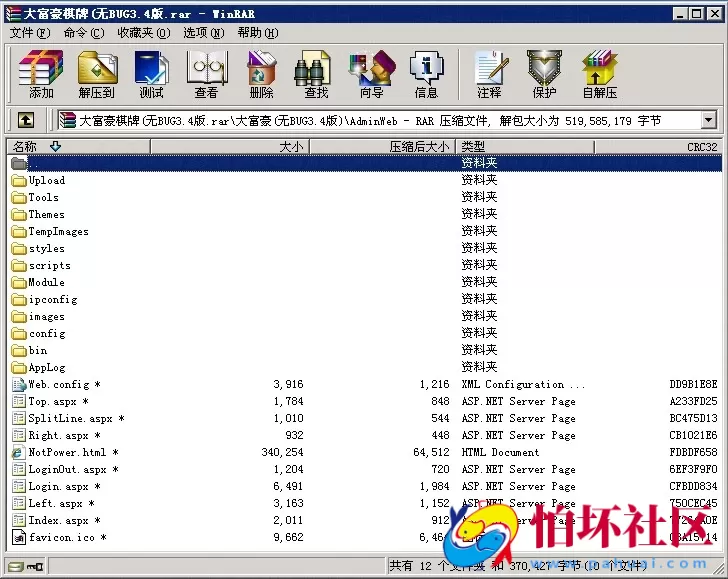The height and width of the screenshot is (579, 728).
Task: Minimize the WinRAR window
Action: coord(681,14)
